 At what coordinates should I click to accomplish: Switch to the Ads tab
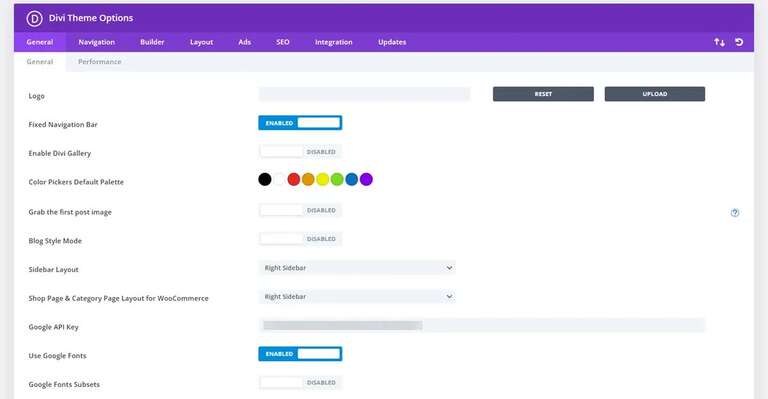244,42
